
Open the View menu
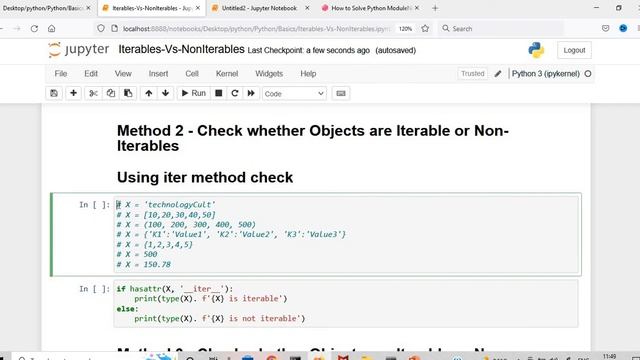123,73
